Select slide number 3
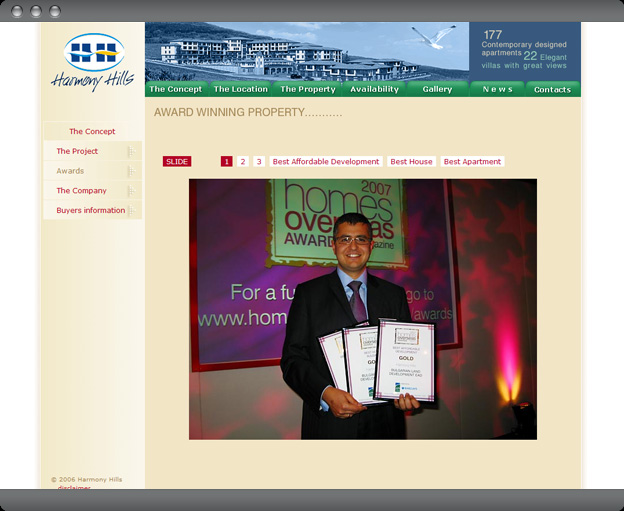Screen dimensions: 624x511 259,162
